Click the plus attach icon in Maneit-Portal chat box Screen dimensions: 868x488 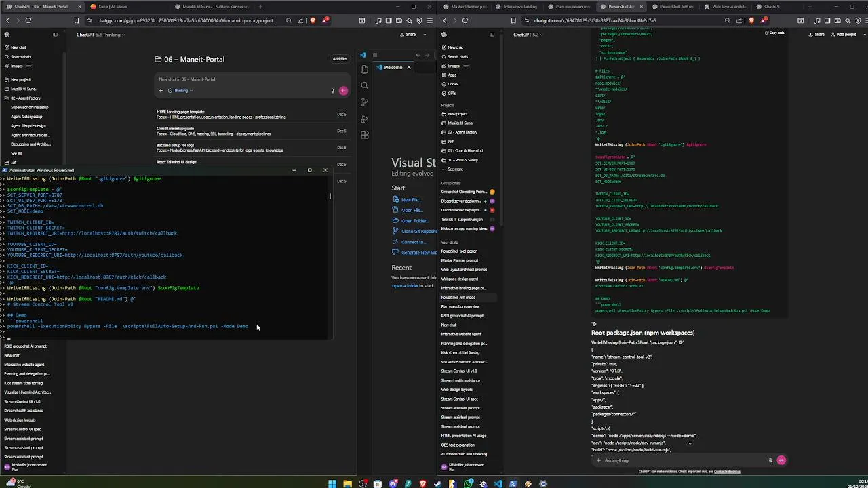(x=161, y=91)
